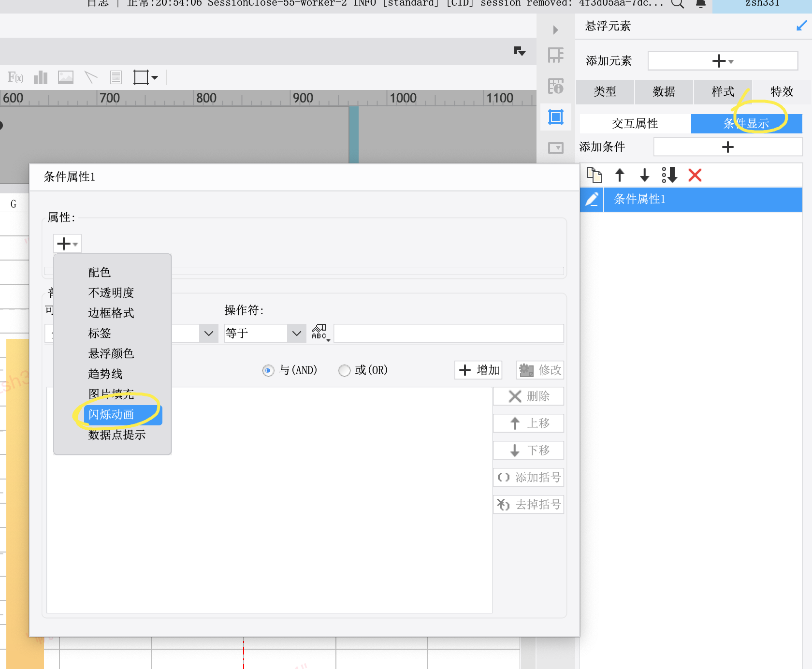The width and height of the screenshot is (812, 669).
Task: Choose 趋势线 from the property menu
Action: [x=105, y=374]
